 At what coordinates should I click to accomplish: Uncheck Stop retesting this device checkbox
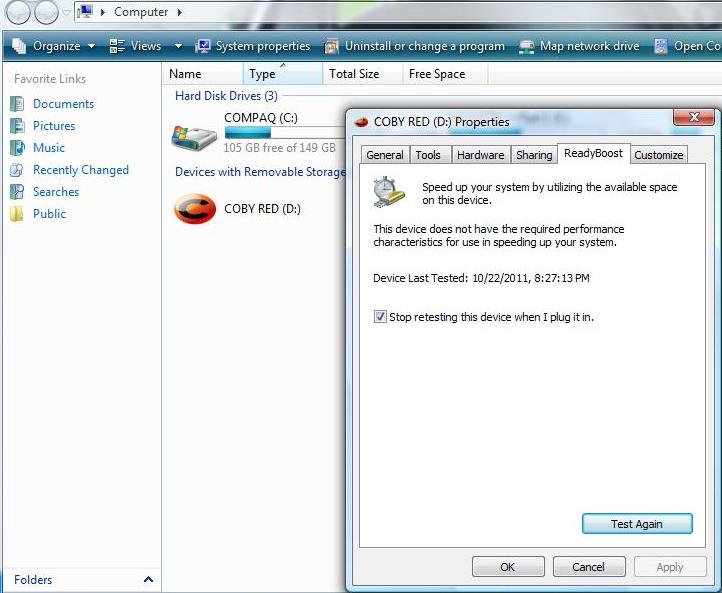coord(380,317)
